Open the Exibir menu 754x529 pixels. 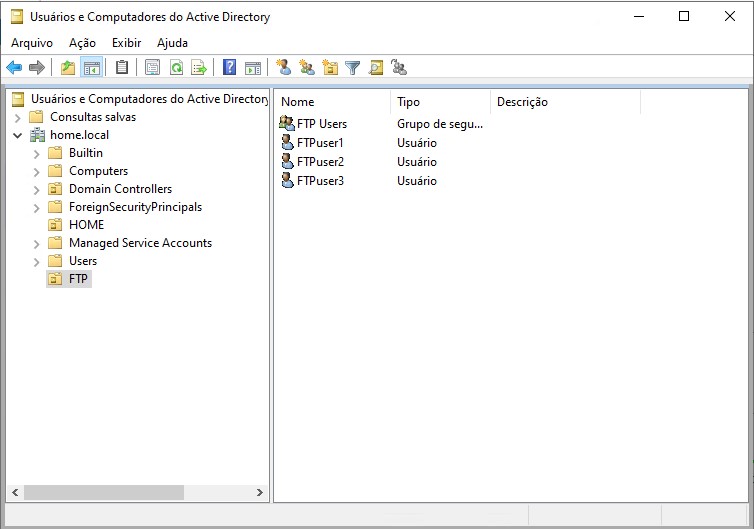[126, 43]
